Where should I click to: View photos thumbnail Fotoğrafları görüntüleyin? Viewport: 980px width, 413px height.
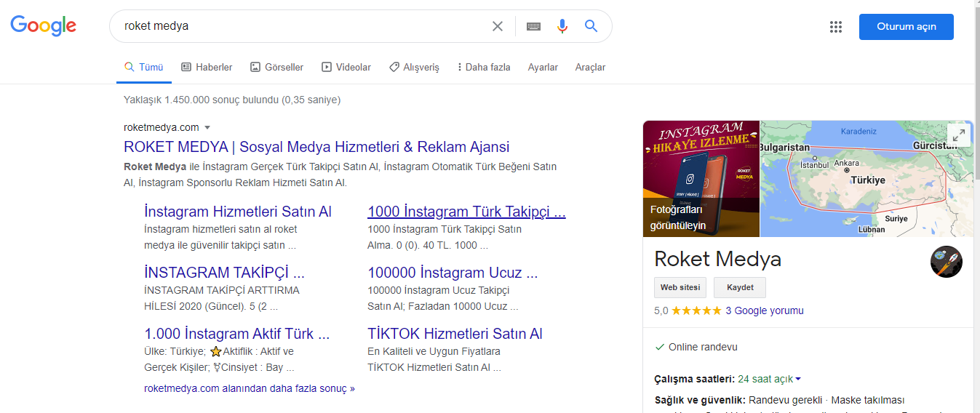click(x=701, y=179)
